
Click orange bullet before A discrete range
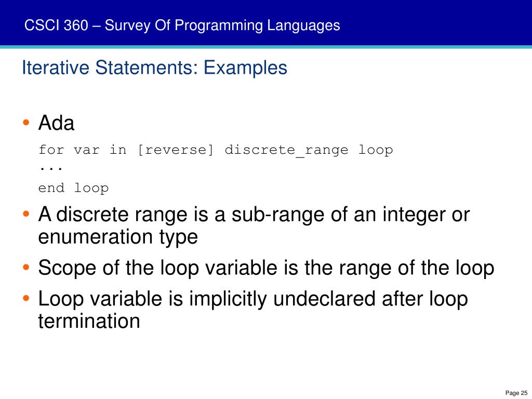click(x=26, y=214)
